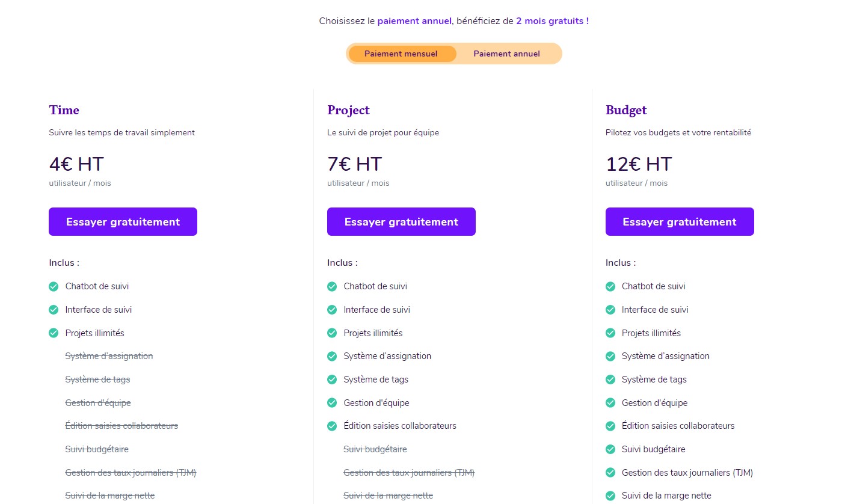The height and width of the screenshot is (504, 848).
Task: Click the Budget plan heading
Action: 626,110
